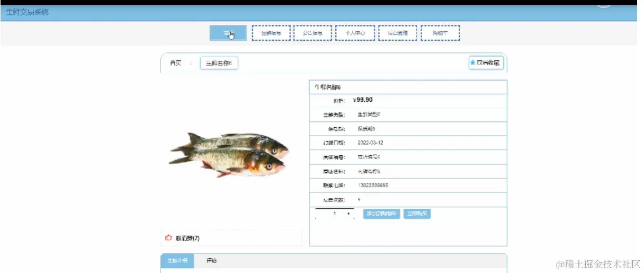Increase quantity with the plus button
The height and width of the screenshot is (273, 644).
pos(348,214)
